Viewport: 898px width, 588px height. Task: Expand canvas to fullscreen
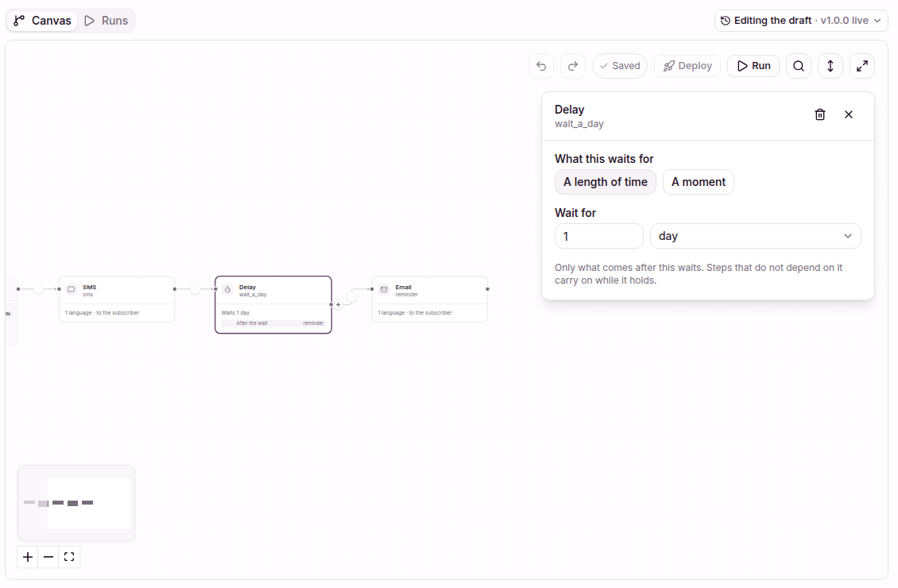(x=862, y=66)
